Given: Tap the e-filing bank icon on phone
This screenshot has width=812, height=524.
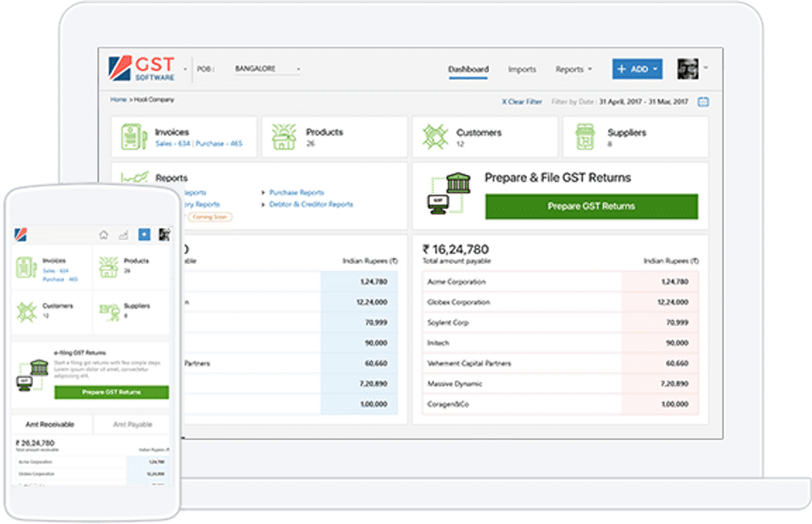Looking at the screenshot, I should (33, 375).
